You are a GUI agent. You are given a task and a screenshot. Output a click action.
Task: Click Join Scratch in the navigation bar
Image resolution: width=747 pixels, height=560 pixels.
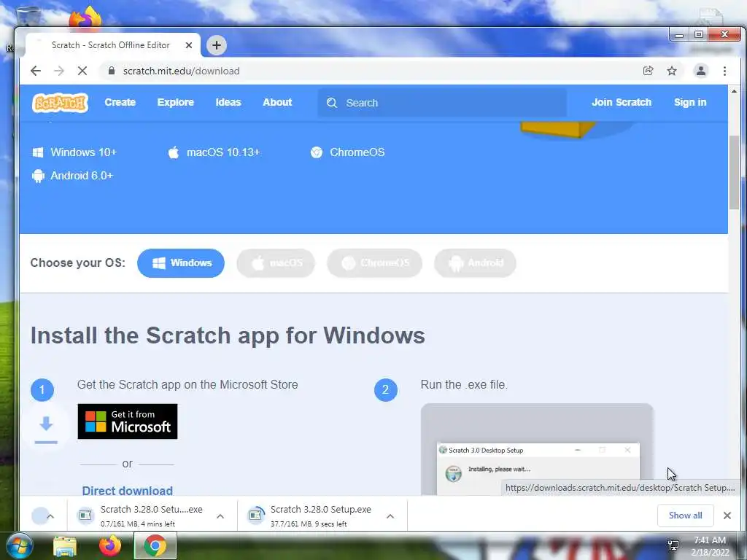(622, 102)
